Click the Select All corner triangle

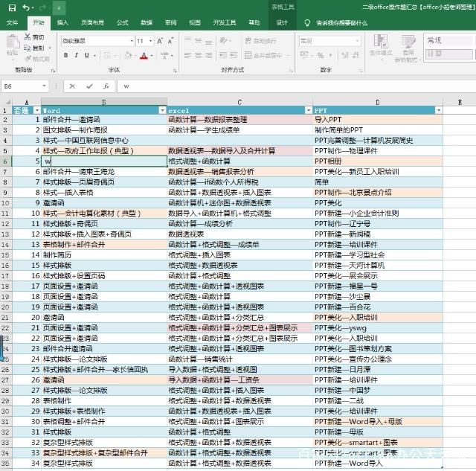click(8, 102)
